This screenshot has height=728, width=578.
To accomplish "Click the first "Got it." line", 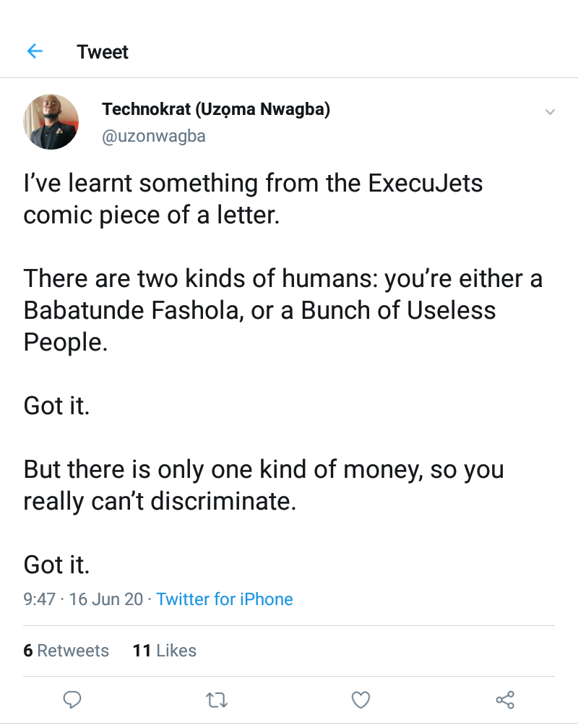I will point(56,406).
